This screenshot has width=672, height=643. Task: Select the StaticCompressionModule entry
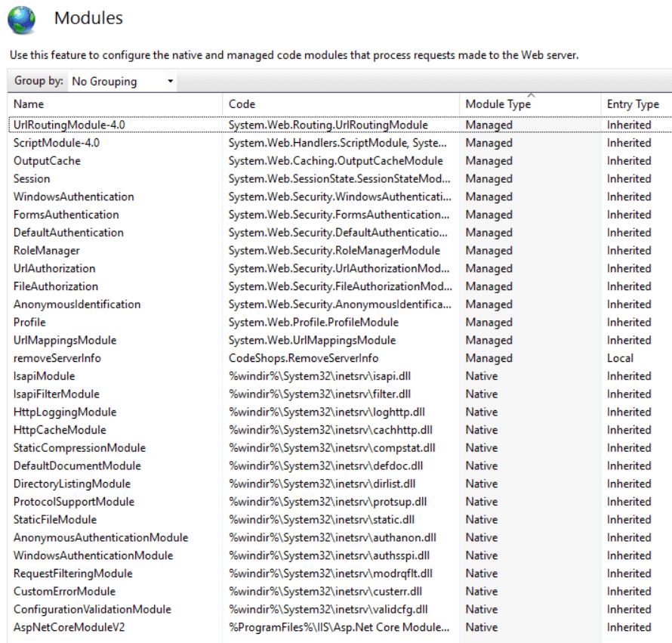79,448
